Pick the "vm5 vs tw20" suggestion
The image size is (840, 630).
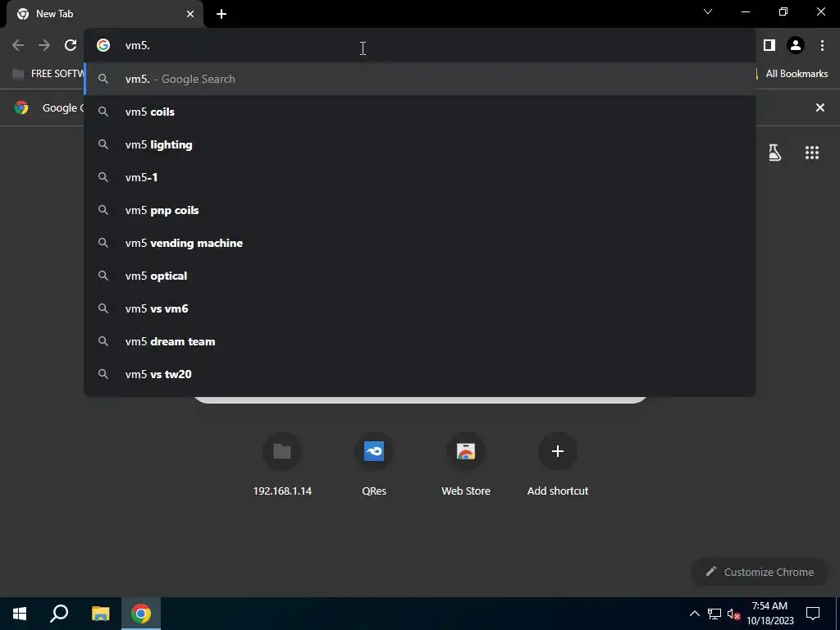[x=420, y=374]
